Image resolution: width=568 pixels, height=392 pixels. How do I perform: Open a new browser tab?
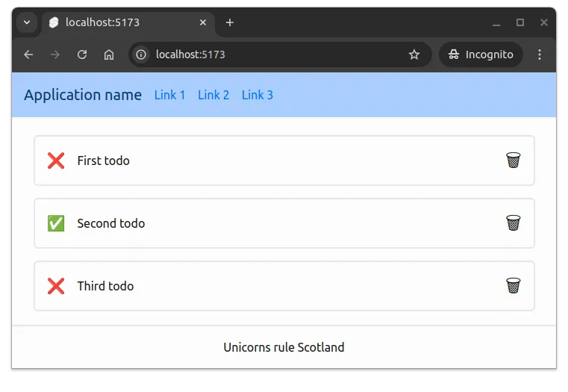click(230, 22)
